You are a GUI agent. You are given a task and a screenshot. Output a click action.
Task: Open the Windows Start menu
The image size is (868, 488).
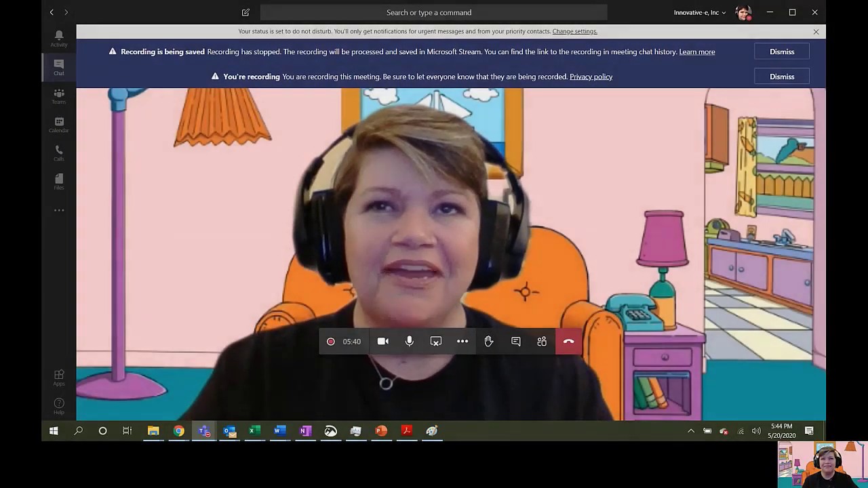coord(54,430)
